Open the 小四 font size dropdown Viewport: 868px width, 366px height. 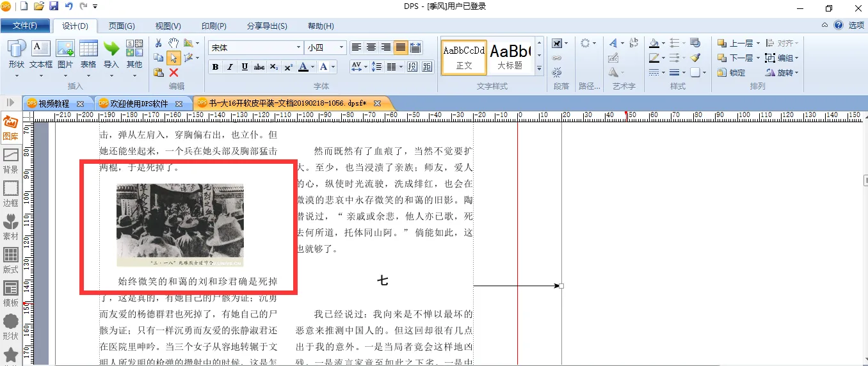coord(341,47)
